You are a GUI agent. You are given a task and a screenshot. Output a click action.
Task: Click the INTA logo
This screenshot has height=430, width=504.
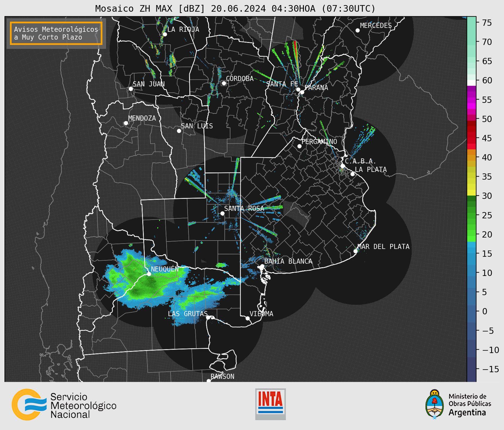click(x=270, y=404)
